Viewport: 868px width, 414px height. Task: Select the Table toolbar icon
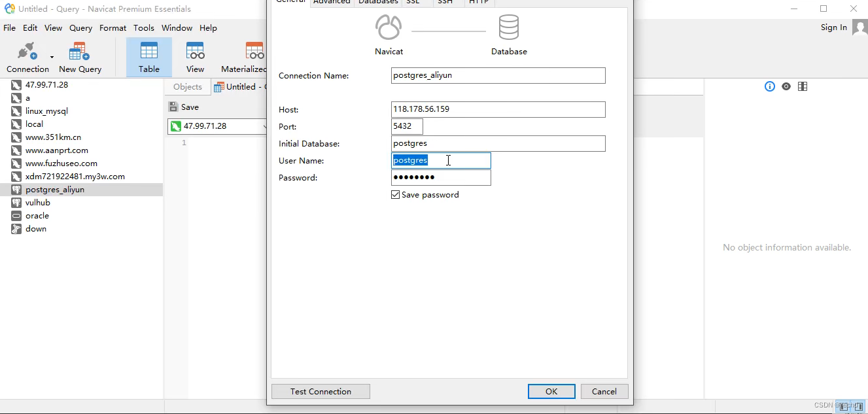(149, 51)
